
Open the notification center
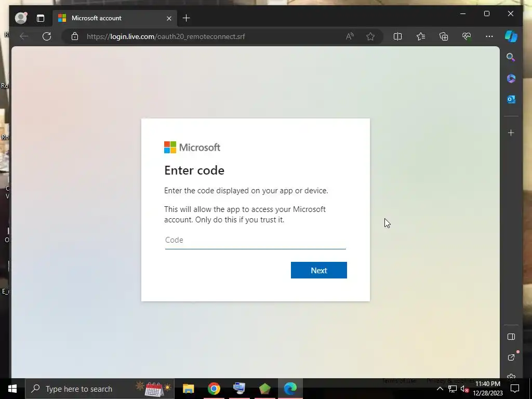(515, 389)
